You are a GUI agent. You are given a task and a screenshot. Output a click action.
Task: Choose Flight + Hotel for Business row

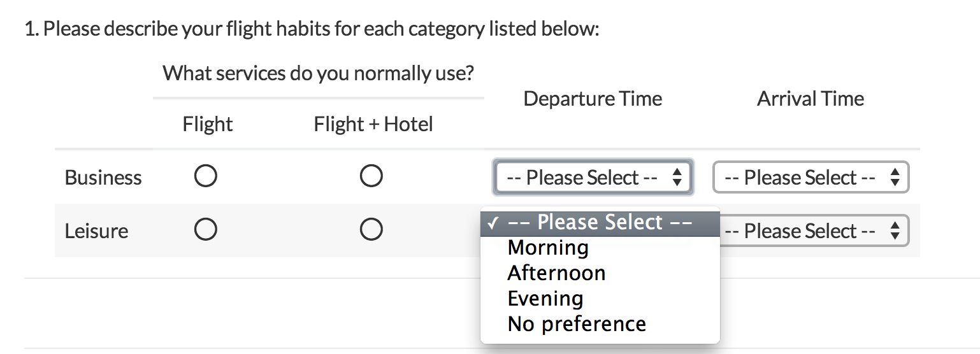tap(371, 176)
